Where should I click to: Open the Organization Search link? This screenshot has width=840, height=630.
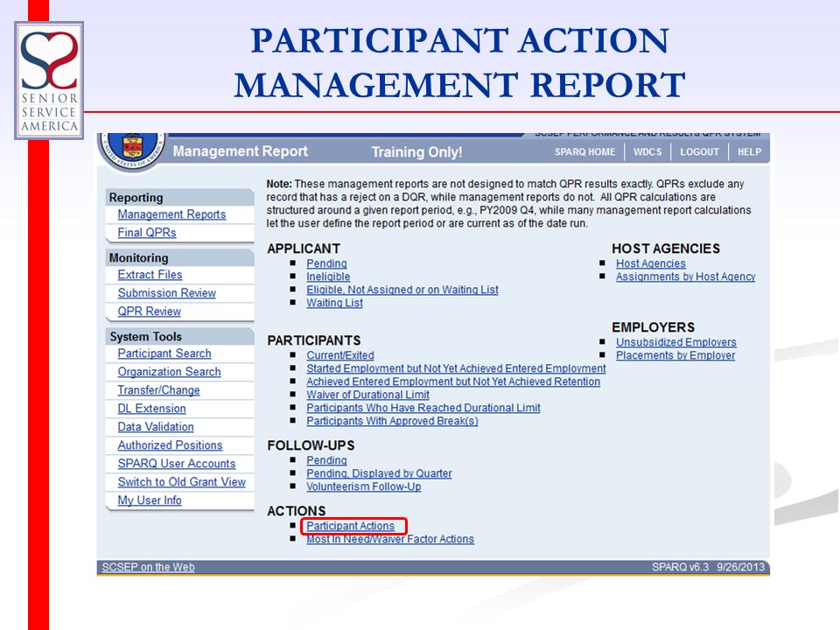(169, 372)
